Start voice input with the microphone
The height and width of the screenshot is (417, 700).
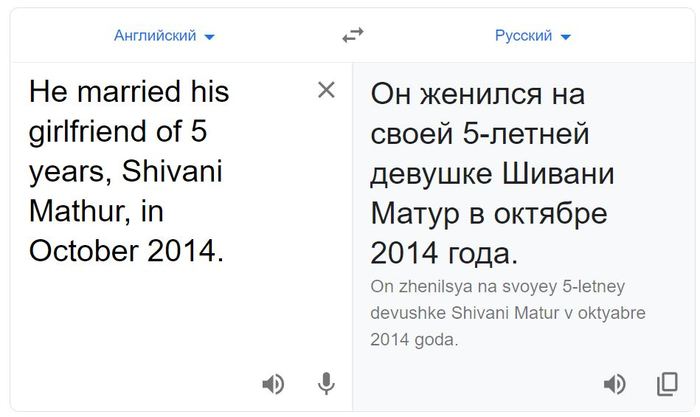(325, 384)
